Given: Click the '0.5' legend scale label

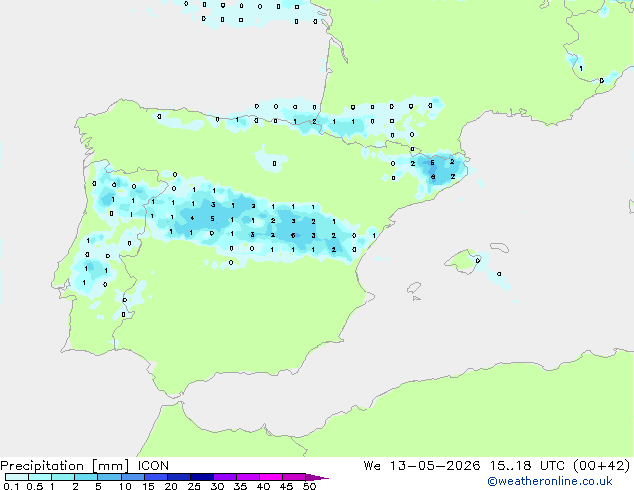Looking at the screenshot, I should (35, 486).
